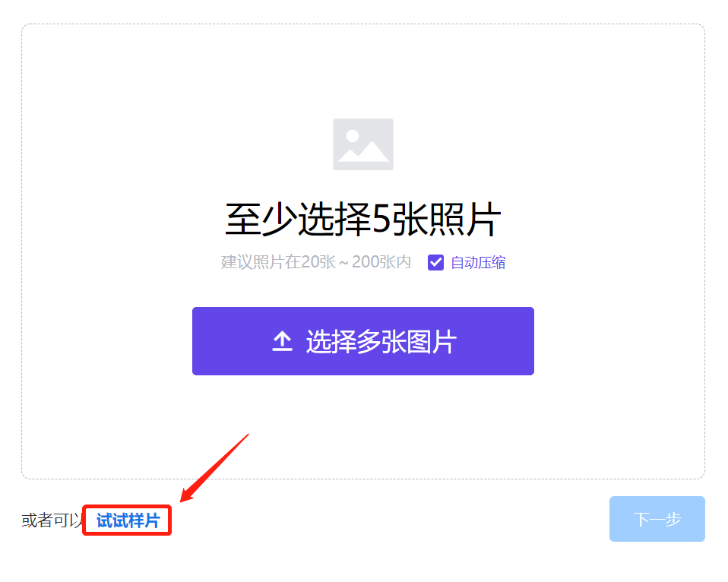Click the upload arrow icon in the purple button
The height and width of the screenshot is (582, 728).
(x=282, y=342)
